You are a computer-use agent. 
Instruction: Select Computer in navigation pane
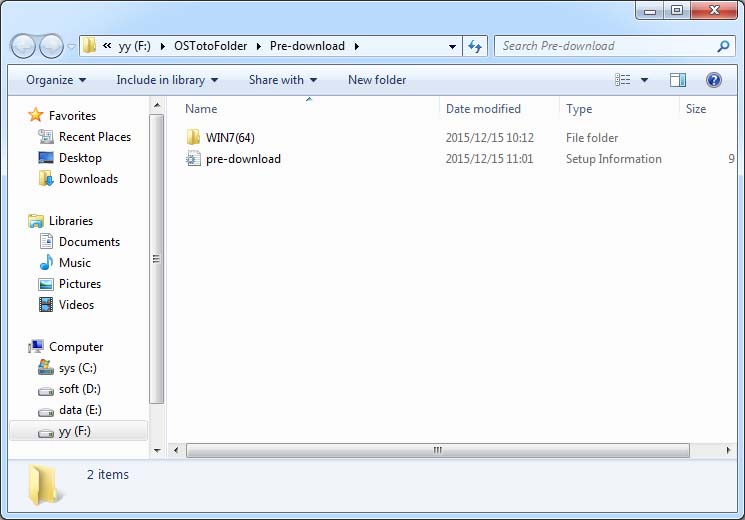pyautogui.click(x=76, y=347)
